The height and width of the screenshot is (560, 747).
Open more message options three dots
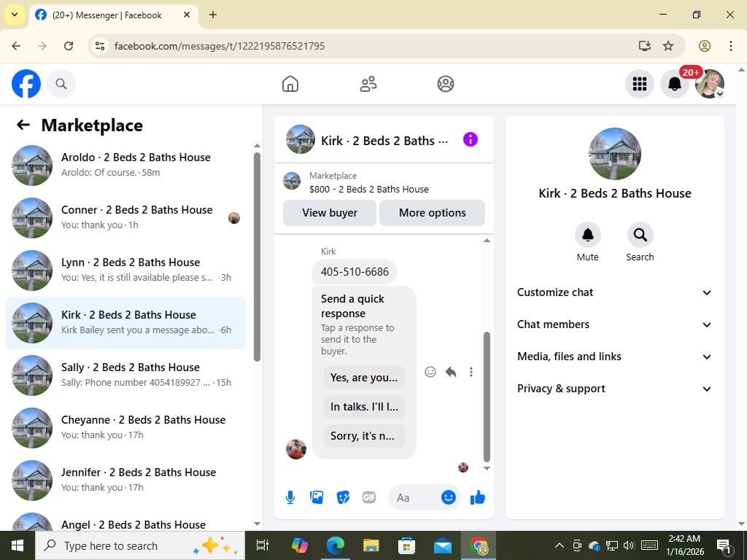coord(471,372)
